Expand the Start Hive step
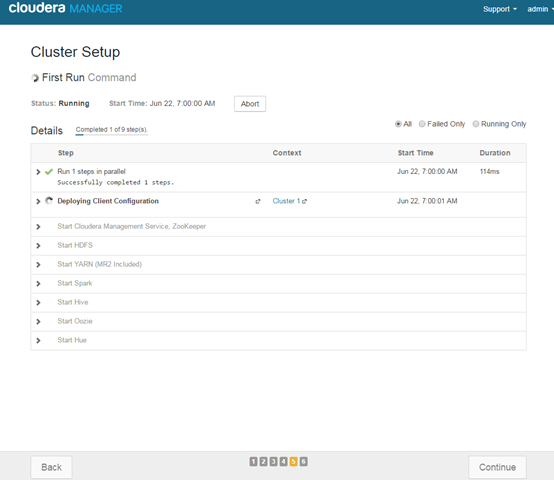554x480 pixels. pyautogui.click(x=38, y=303)
